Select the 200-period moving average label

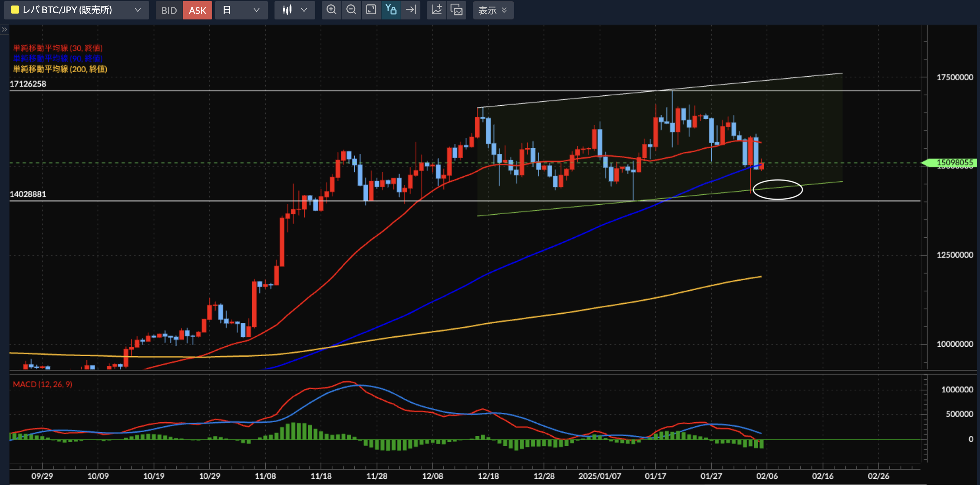(x=60, y=69)
